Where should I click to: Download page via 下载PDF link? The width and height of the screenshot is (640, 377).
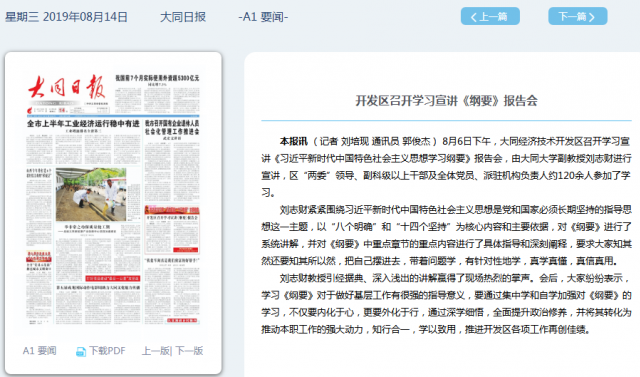click(107, 351)
